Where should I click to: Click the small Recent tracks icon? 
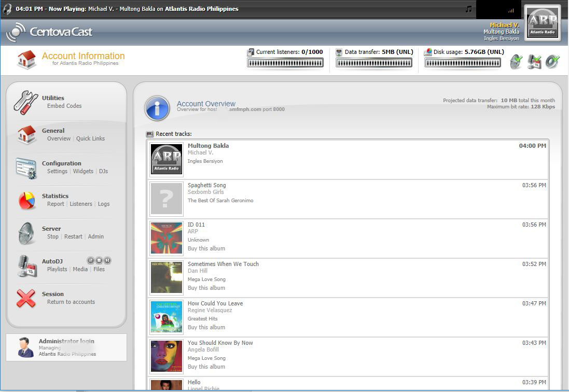[x=150, y=134]
